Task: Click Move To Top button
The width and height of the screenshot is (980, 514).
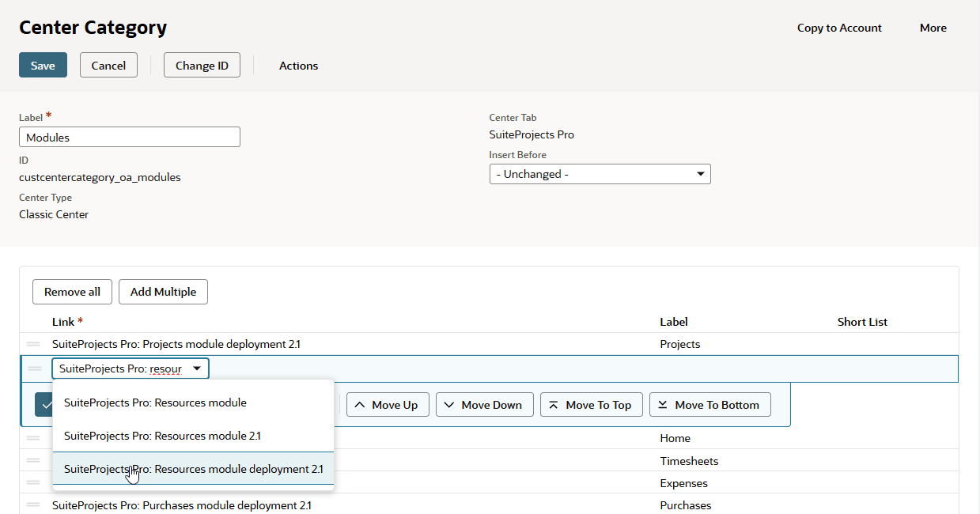Action: point(591,405)
